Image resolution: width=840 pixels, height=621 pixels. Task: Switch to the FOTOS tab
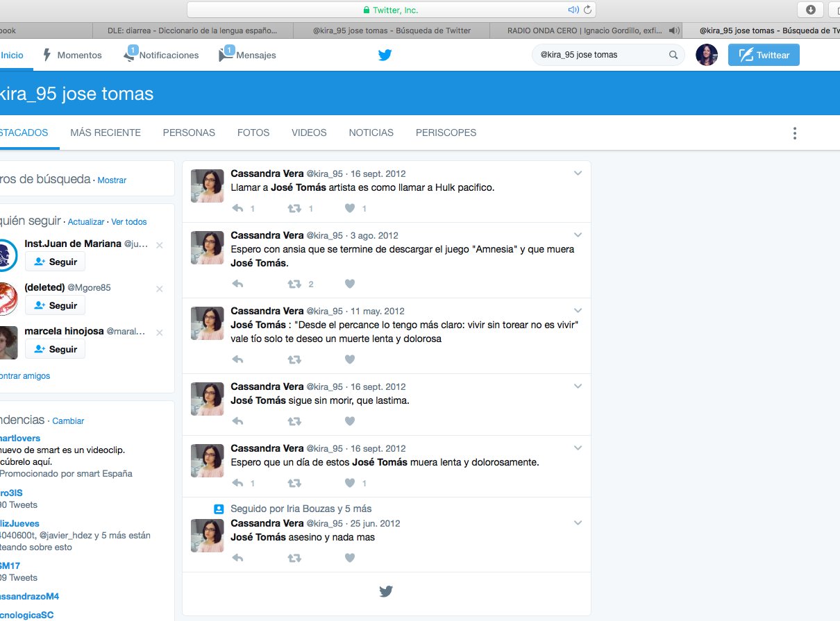point(253,133)
